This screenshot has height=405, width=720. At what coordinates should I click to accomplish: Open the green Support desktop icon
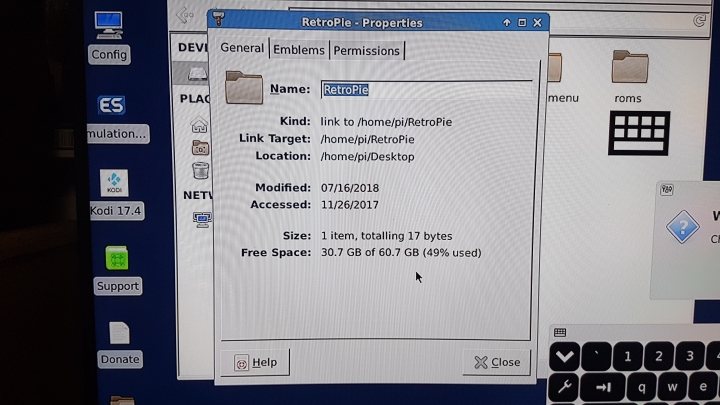pyautogui.click(x=117, y=258)
